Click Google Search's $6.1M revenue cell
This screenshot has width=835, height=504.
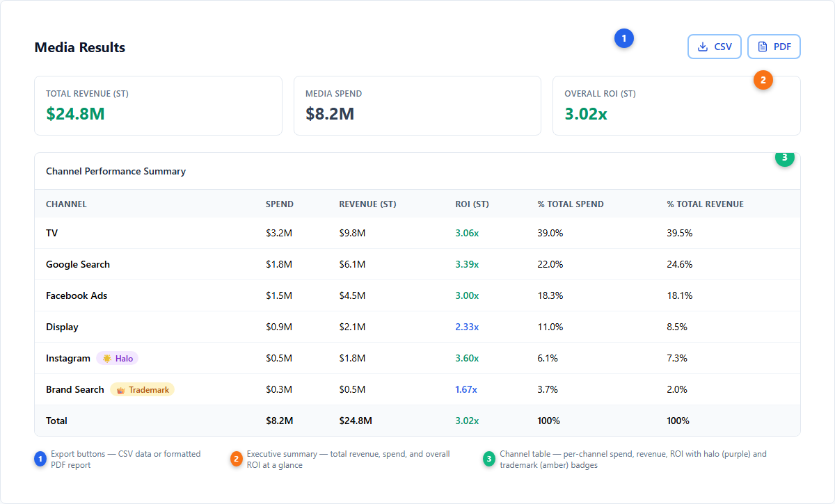point(352,264)
